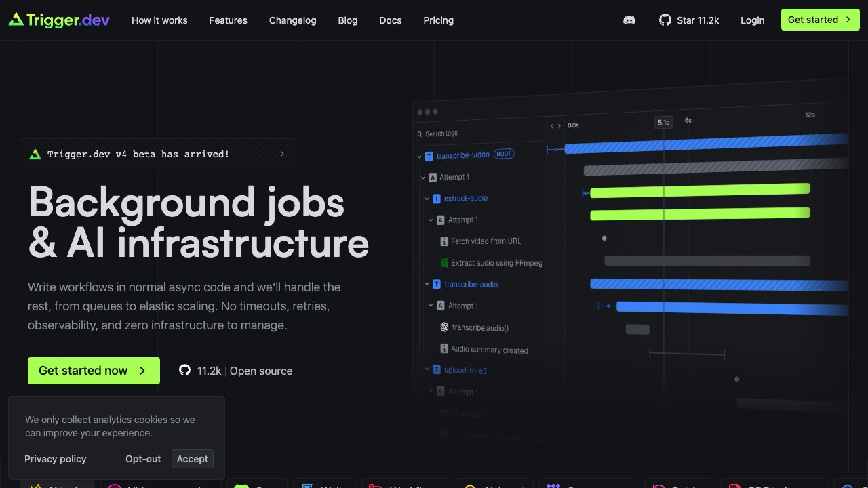This screenshot has width=868, height=488.
Task: Select the Audio summary created row
Action: click(x=490, y=350)
